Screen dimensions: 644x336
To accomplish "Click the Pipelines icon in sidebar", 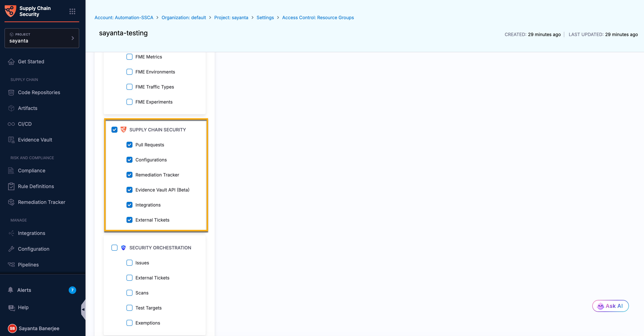I will pos(11,265).
